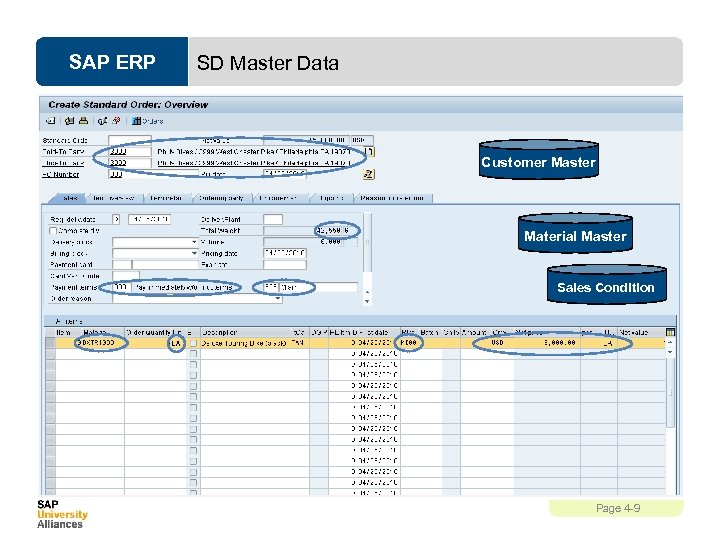Click the Sold-To Party field containing 3000
Viewport: 720px width, 540px height.
(129, 151)
